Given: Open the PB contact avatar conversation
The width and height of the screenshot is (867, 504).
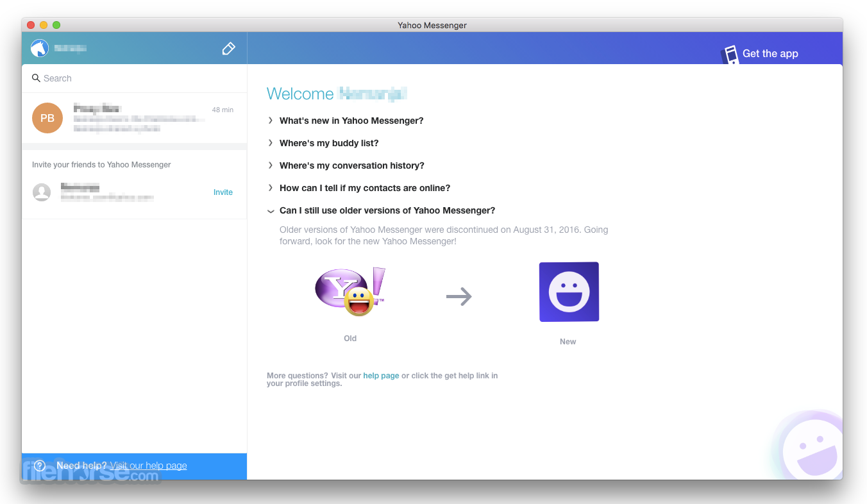Looking at the screenshot, I should coord(47,118).
